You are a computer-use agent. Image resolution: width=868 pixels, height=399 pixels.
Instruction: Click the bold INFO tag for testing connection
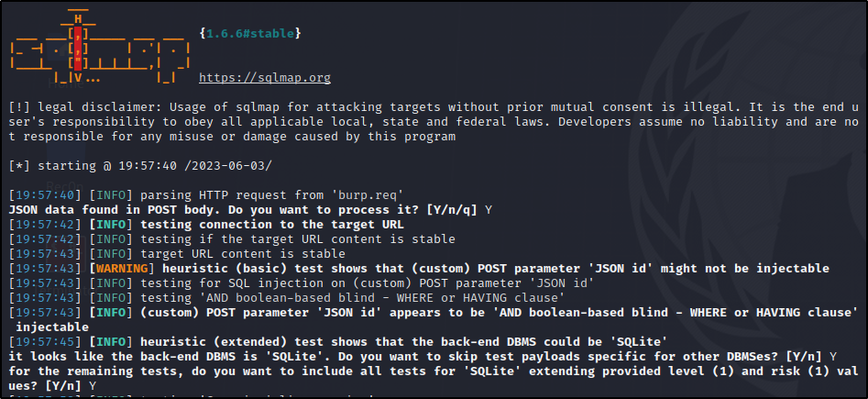(111, 225)
